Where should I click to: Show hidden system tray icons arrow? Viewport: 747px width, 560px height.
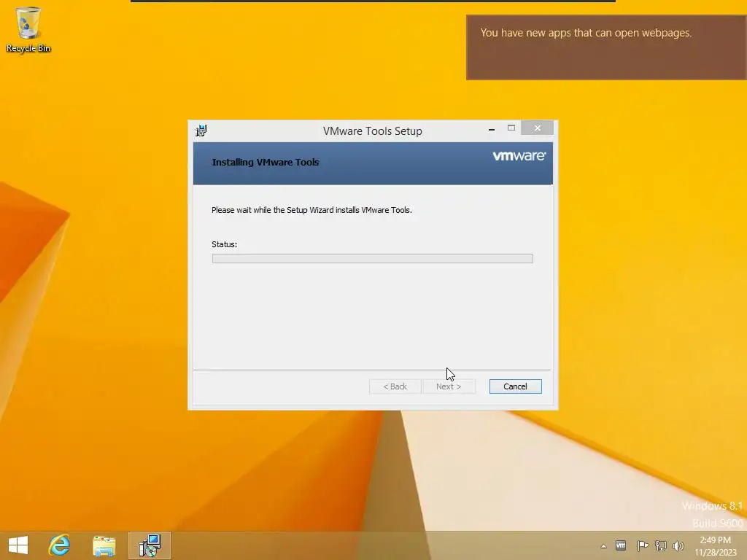tap(603, 546)
